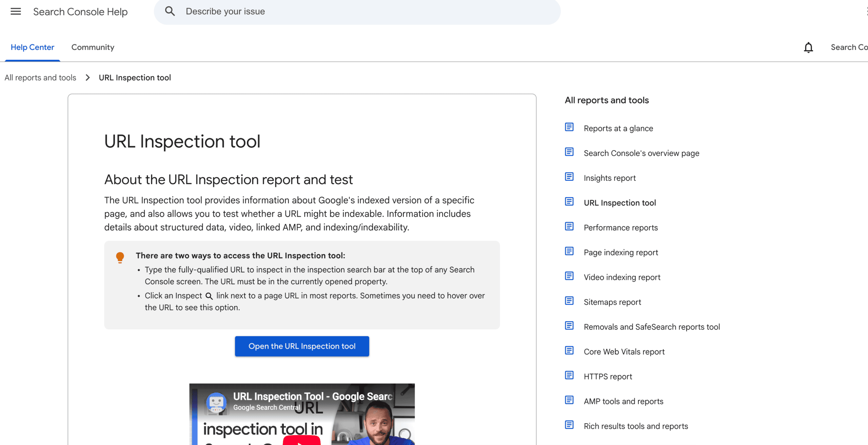Click the search magnifier icon
868x445 pixels.
click(x=170, y=11)
